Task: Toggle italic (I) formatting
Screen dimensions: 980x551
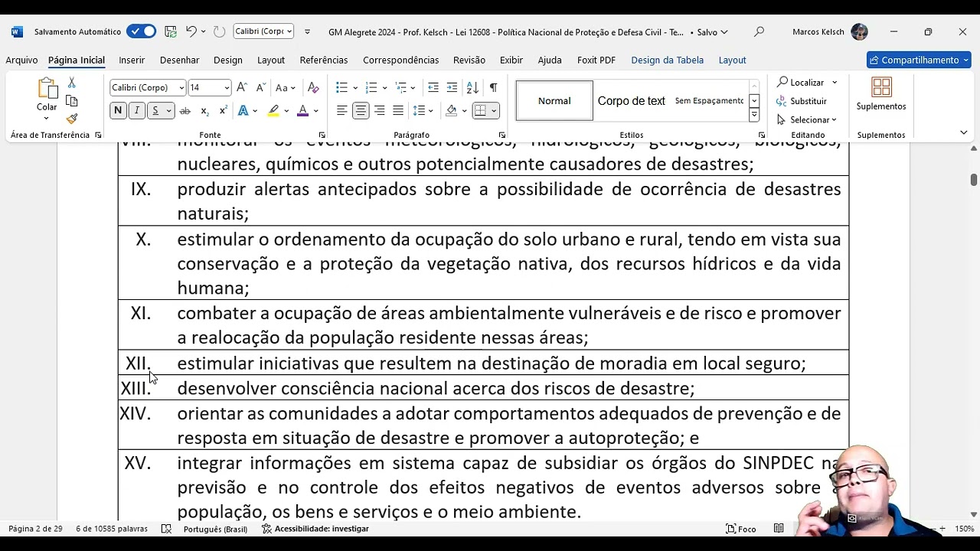Action: click(137, 111)
